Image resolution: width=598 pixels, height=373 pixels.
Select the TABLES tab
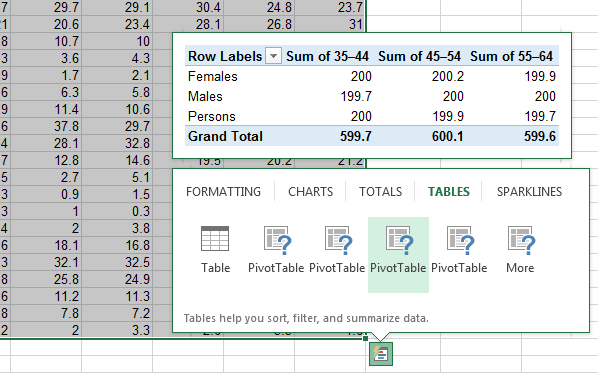(x=448, y=191)
